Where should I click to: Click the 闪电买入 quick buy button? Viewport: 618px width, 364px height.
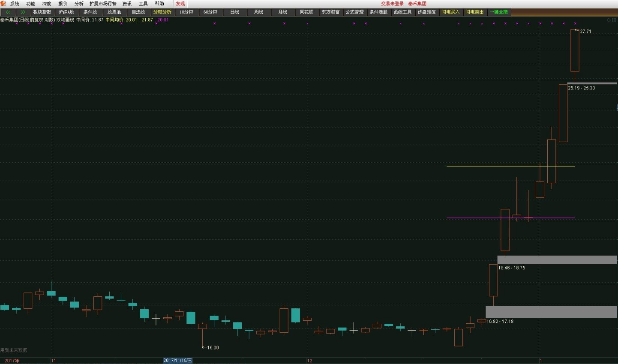pos(450,12)
